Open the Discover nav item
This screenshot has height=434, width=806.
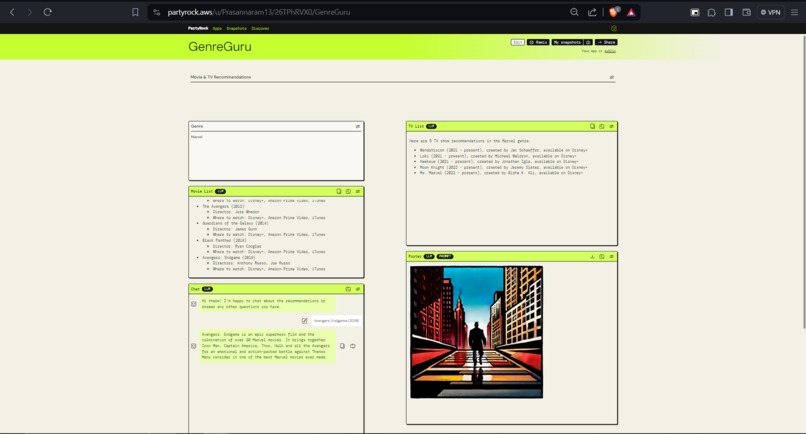pos(260,28)
